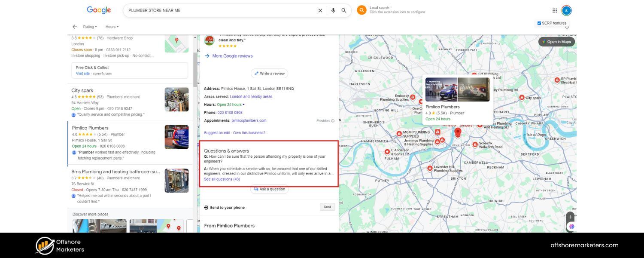Click the Ask a question button
Screen dimensions: 644x258
coord(269,189)
